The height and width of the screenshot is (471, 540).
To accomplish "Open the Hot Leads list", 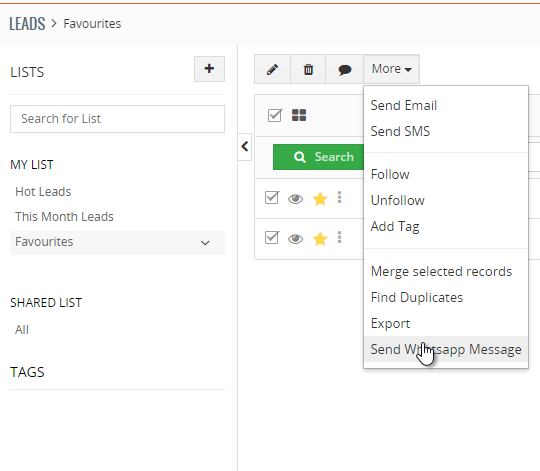I will tap(43, 191).
